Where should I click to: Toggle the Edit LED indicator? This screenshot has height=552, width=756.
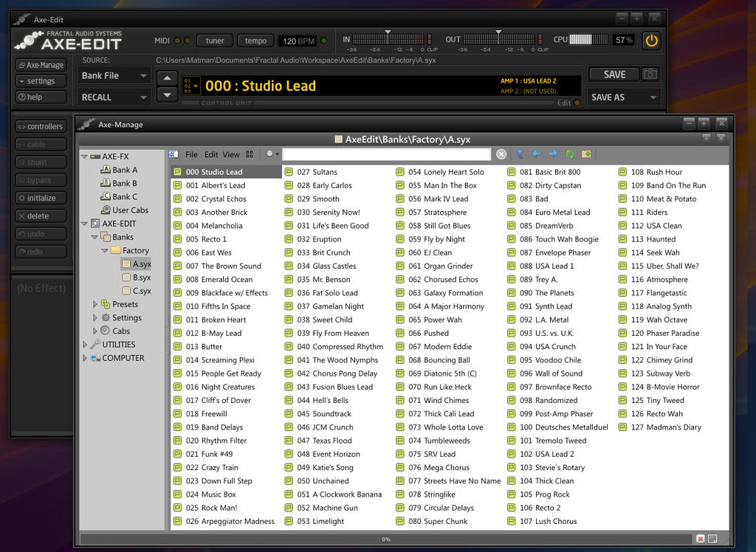click(x=577, y=103)
